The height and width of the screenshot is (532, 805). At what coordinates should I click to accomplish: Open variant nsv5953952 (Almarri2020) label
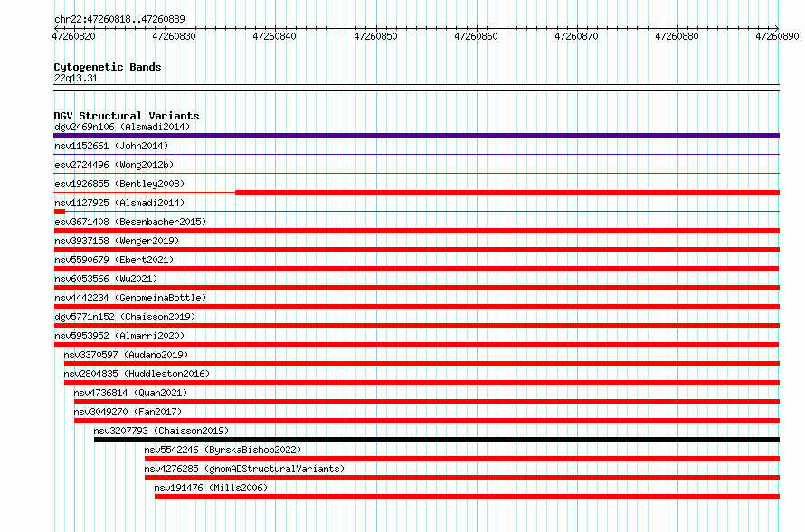point(119,336)
